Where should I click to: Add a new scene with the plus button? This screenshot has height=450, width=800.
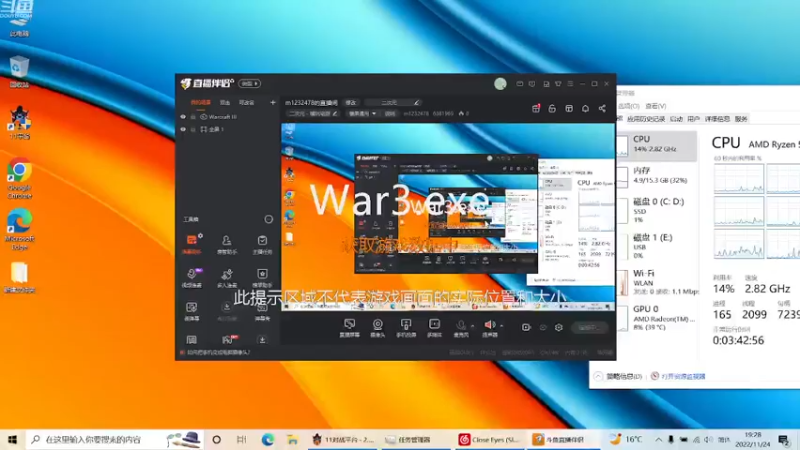tap(272, 103)
